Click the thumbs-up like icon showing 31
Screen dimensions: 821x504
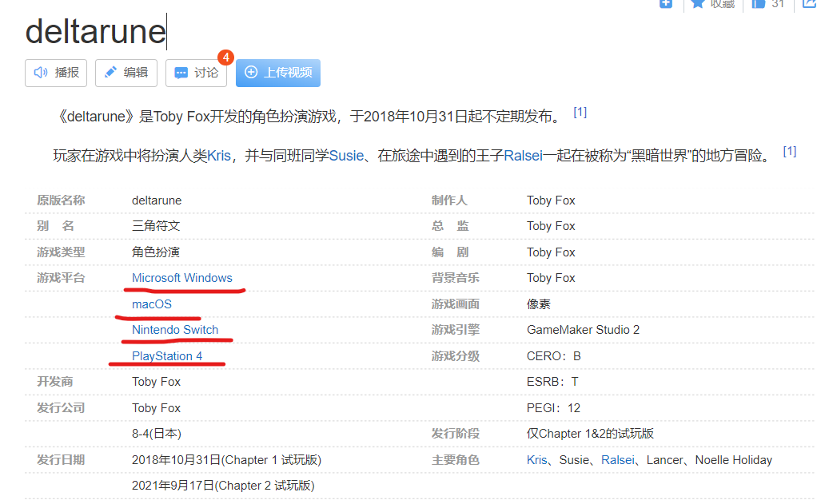[x=758, y=4]
